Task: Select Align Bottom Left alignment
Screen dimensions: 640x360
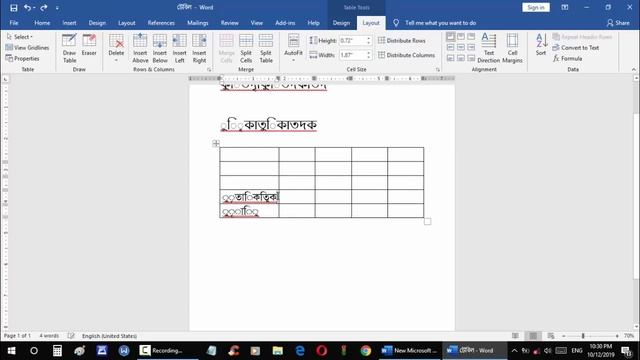Action: [450, 58]
